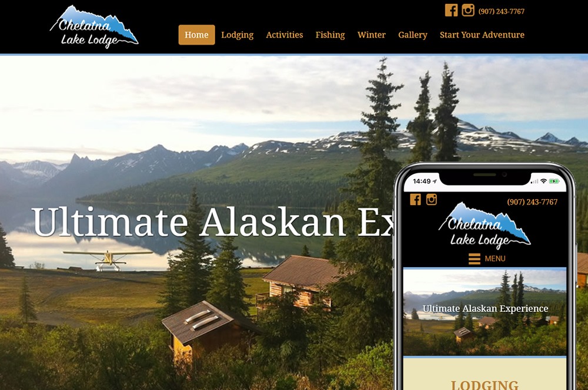Tap the Wi-Fi indicator in phone status bar

(543, 181)
